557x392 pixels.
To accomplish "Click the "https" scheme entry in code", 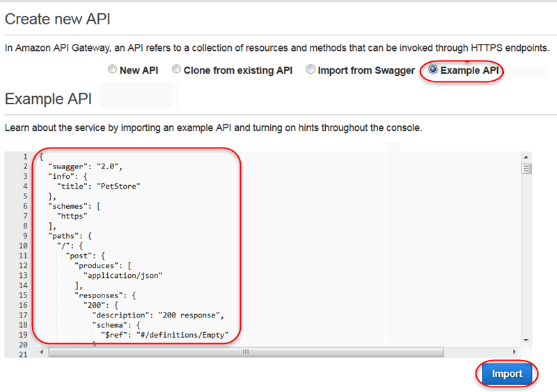I will pyautogui.click(x=72, y=216).
